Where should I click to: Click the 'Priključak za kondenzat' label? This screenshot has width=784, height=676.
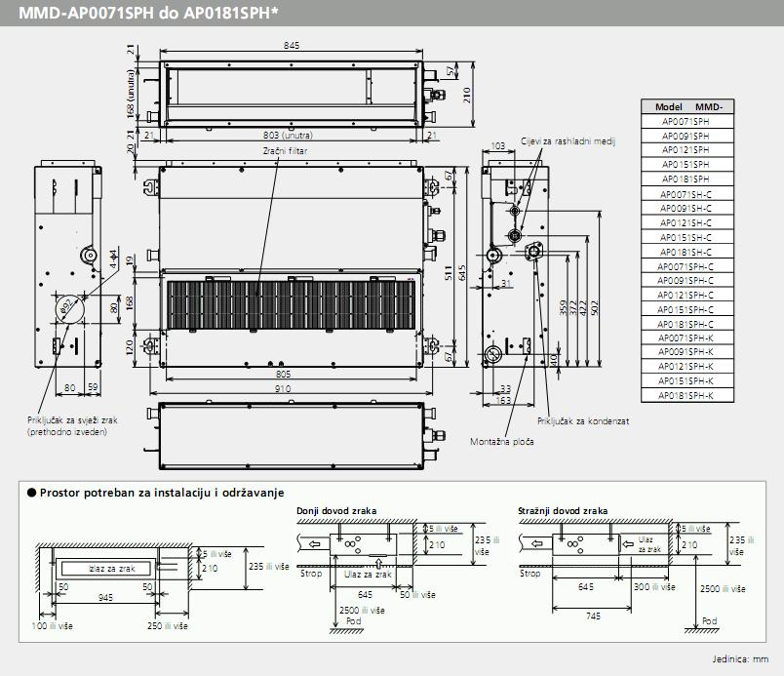[x=582, y=421]
